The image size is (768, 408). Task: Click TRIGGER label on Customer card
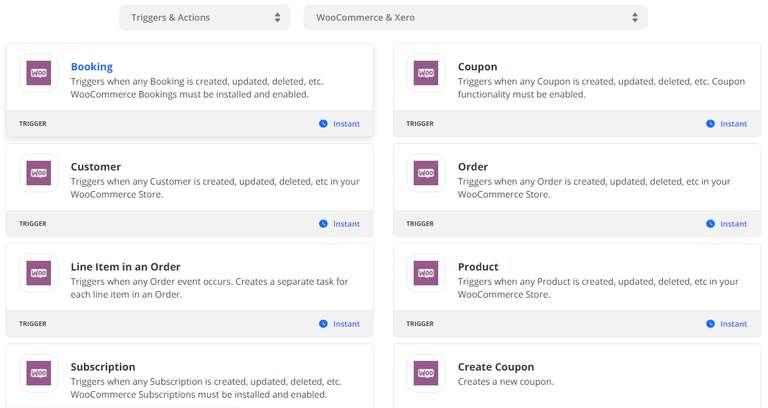(33, 223)
